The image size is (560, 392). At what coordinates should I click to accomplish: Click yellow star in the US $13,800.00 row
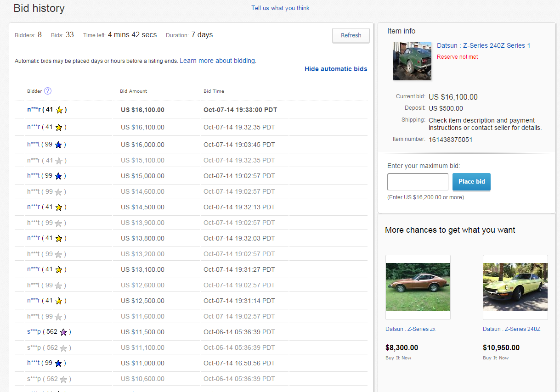[59, 238]
